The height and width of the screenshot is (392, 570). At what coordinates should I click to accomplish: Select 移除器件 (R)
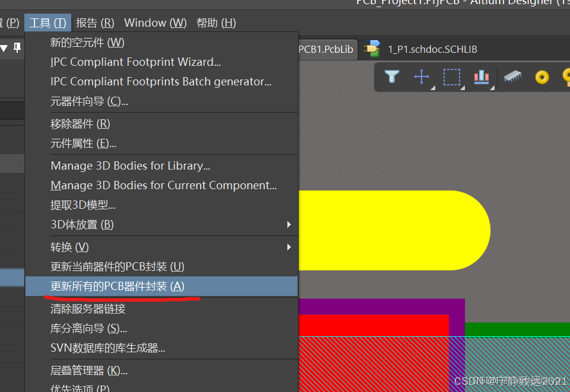pyautogui.click(x=161, y=124)
